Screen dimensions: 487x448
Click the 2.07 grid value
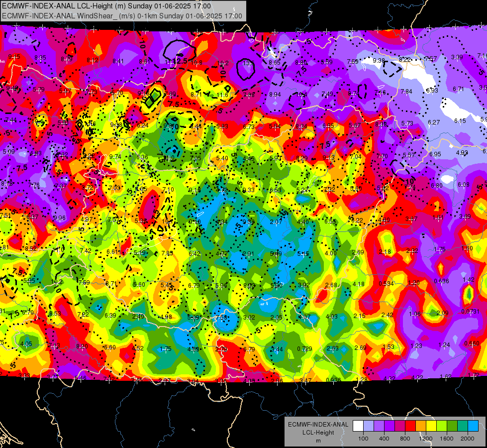[276, 222]
